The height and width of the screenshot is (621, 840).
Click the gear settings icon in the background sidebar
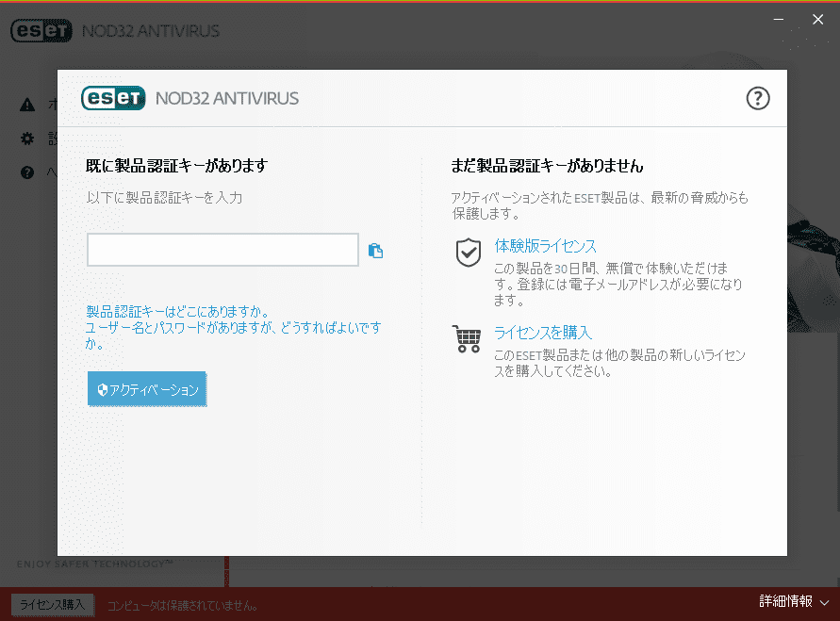click(27, 139)
